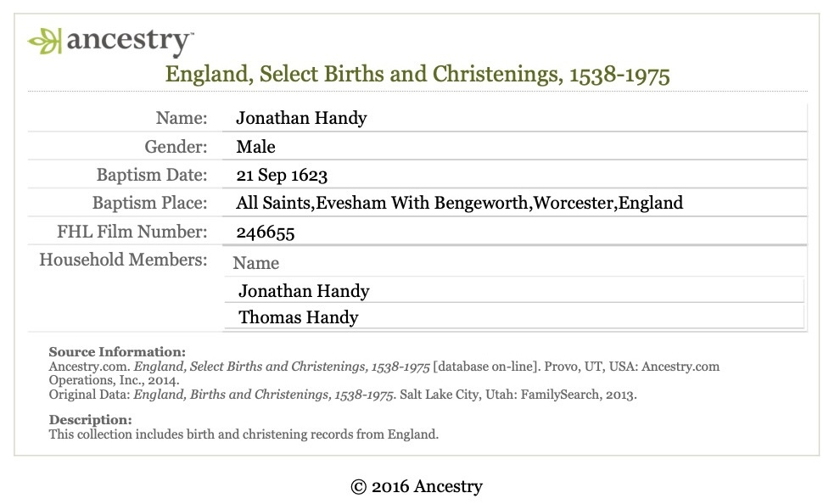Click the Name column header in household table
The image size is (840, 504).
tap(256, 263)
